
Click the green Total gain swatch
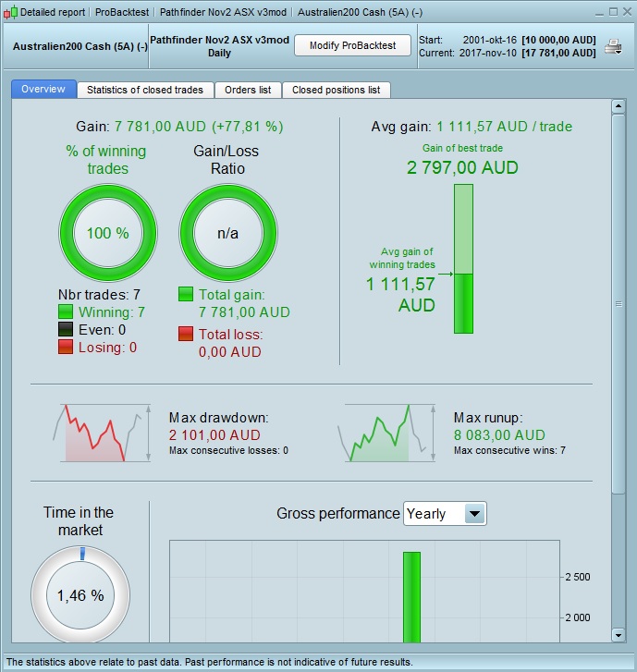pos(186,294)
